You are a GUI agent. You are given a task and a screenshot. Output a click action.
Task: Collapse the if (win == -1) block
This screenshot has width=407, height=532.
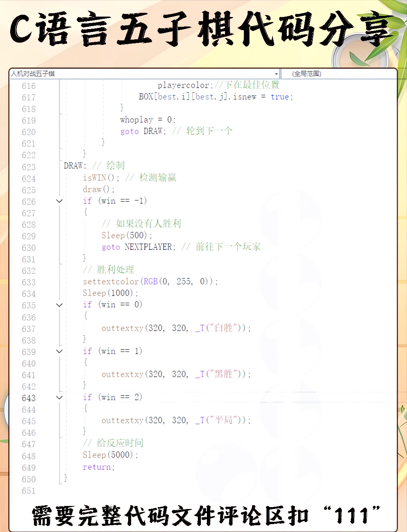(59, 201)
